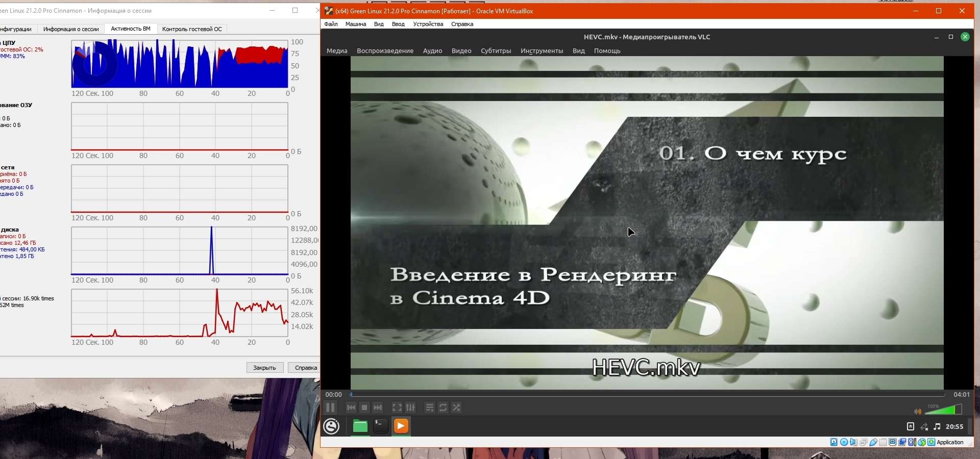The image size is (980, 459).
Task: Pause the video in VLC
Action: pos(330,407)
